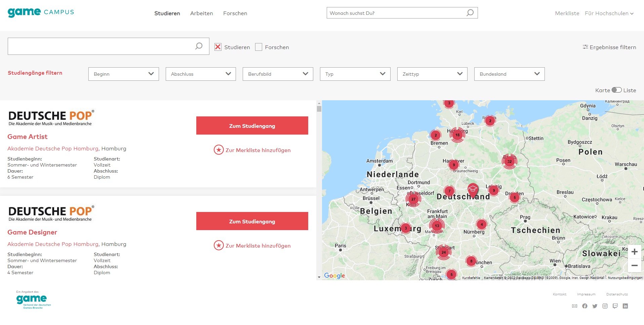This screenshot has width=644, height=325.
Task: Open the Merkliste in the header
Action: (x=567, y=13)
